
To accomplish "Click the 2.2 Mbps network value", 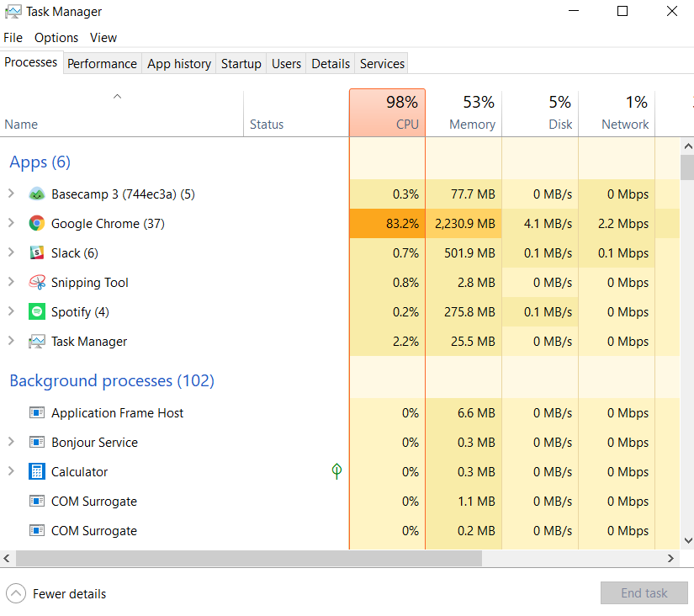I will 623,224.
